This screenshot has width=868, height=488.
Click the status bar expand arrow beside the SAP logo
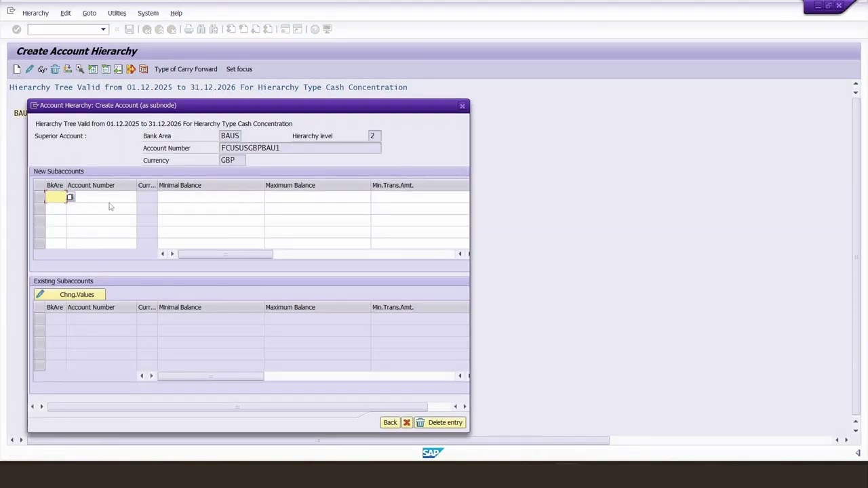click(x=858, y=453)
